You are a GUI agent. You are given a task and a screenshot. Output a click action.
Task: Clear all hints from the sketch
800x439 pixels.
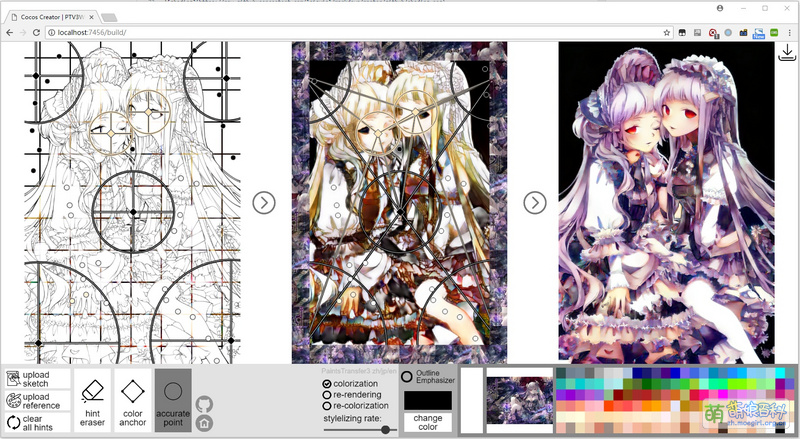click(x=36, y=422)
